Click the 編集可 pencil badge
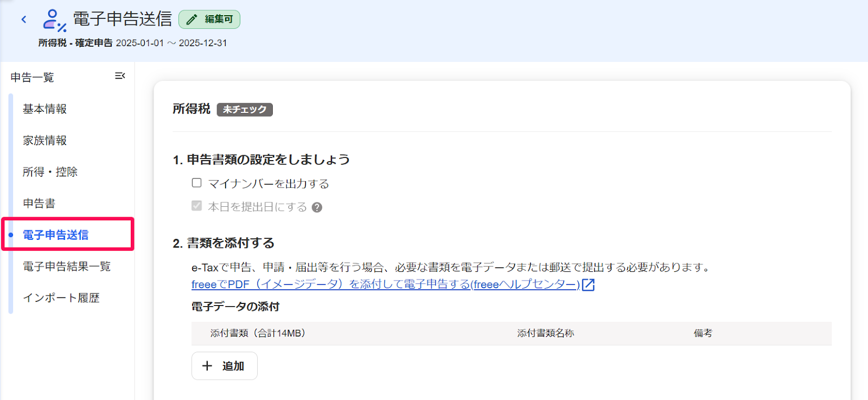This screenshot has height=400, width=868. pos(209,20)
